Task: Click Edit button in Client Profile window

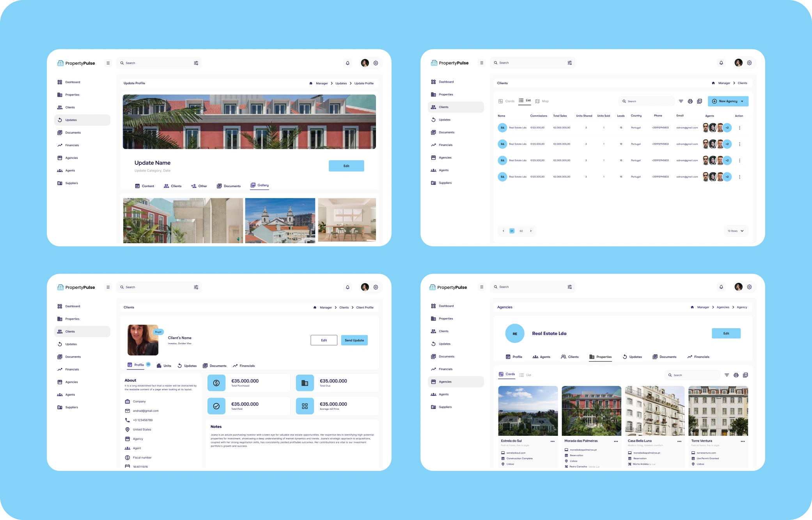Action: click(324, 340)
